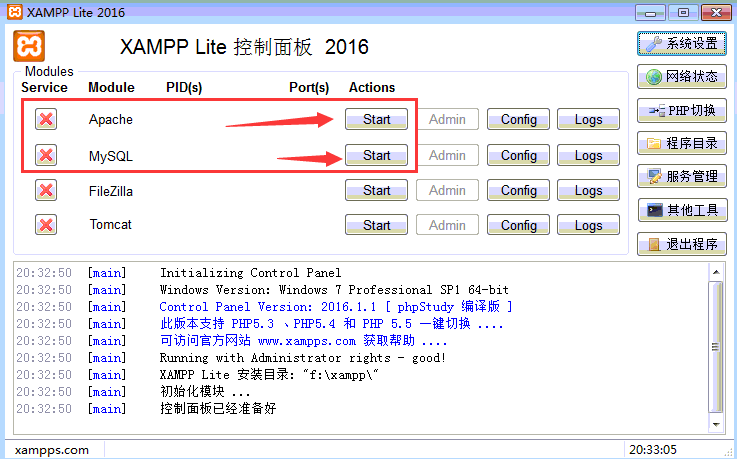Toggle the MySQL service red X box

point(46,155)
